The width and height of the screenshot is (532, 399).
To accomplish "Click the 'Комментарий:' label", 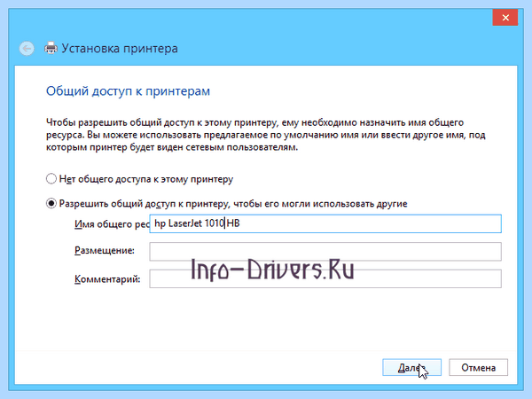I will click(x=107, y=279).
